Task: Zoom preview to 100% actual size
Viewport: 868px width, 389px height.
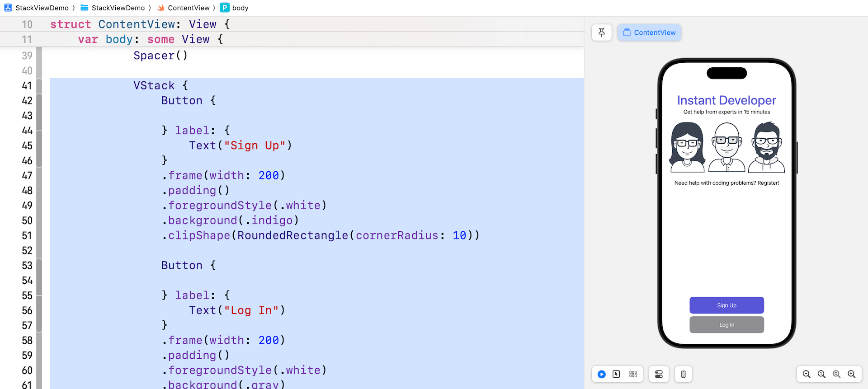Action: pyautogui.click(x=821, y=374)
